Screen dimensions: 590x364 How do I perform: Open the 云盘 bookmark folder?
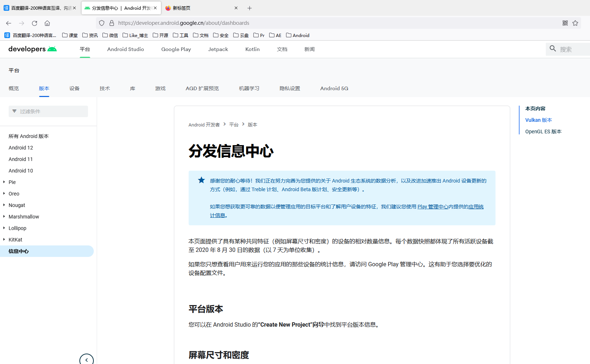pyautogui.click(x=241, y=35)
